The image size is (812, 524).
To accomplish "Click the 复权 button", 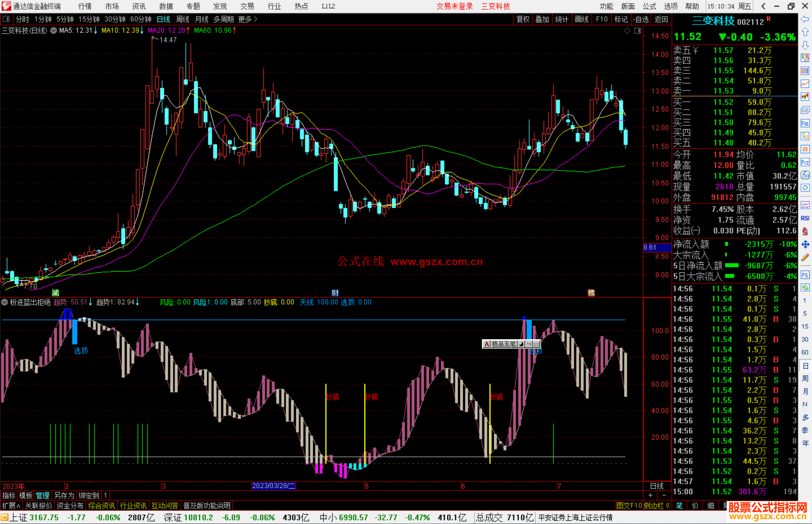I will pyautogui.click(x=523, y=19).
